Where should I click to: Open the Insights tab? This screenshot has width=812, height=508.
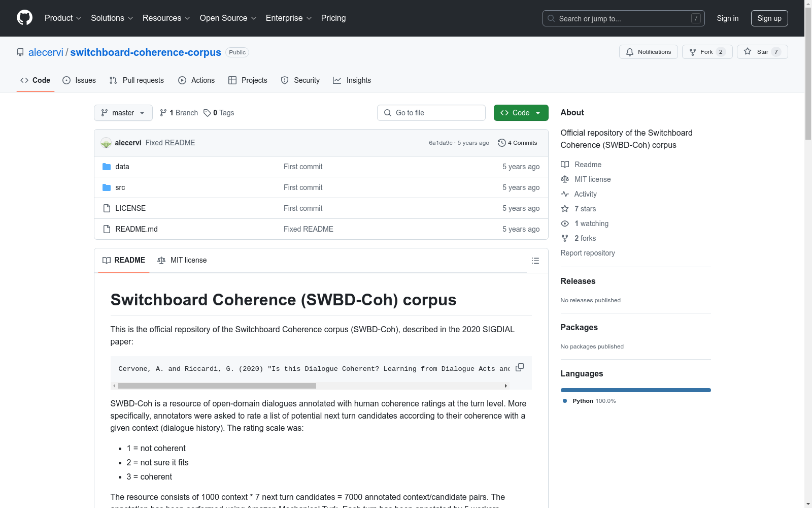pyautogui.click(x=352, y=80)
